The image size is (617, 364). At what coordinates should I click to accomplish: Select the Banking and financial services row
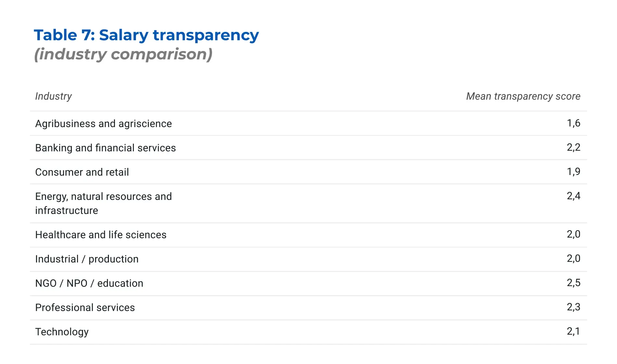(308, 148)
